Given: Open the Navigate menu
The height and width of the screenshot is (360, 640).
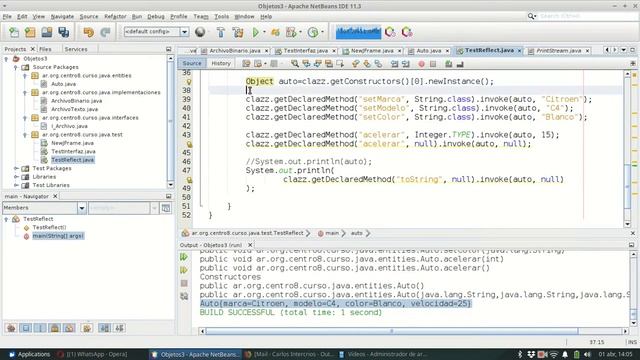Looking at the screenshot, I should [x=62, y=16].
